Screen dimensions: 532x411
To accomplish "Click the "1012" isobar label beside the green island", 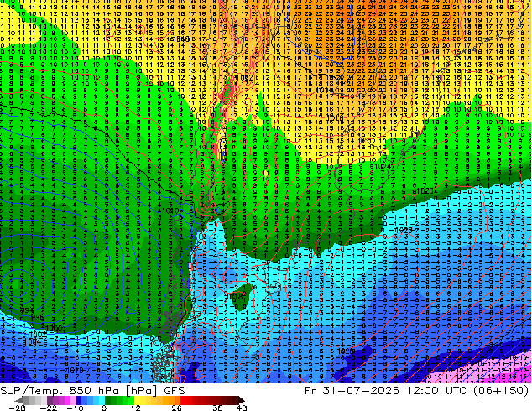I will click(x=235, y=296).
